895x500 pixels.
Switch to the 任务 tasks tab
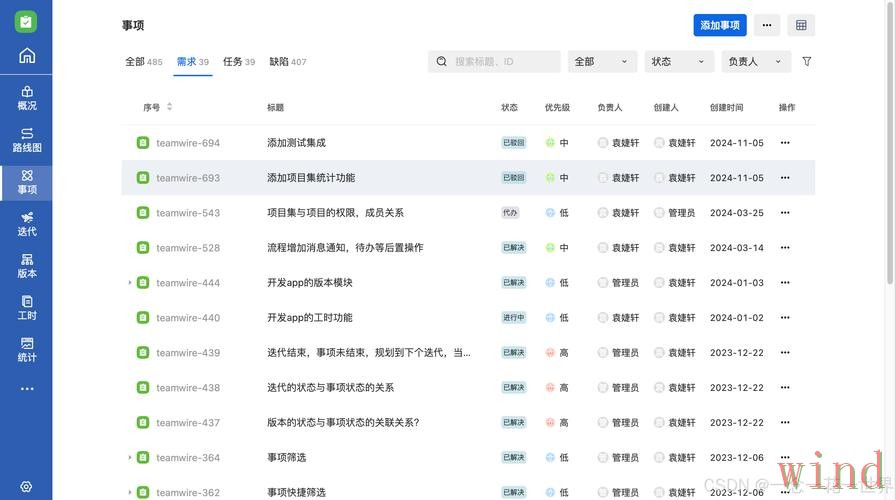tap(238, 62)
